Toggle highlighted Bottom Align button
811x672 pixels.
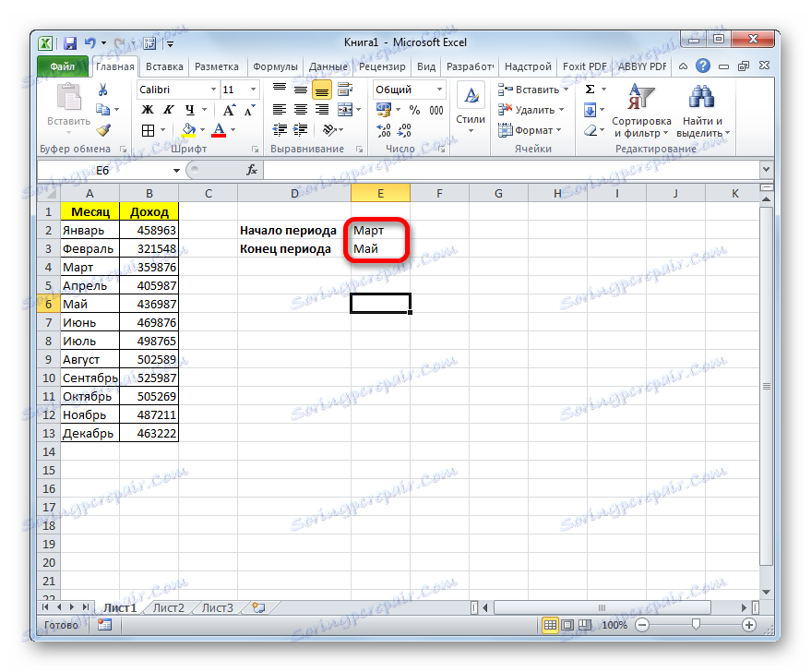pos(322,90)
